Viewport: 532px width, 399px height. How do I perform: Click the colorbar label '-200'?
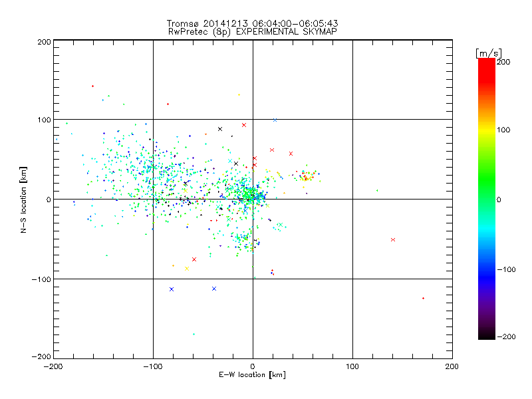pos(506,336)
